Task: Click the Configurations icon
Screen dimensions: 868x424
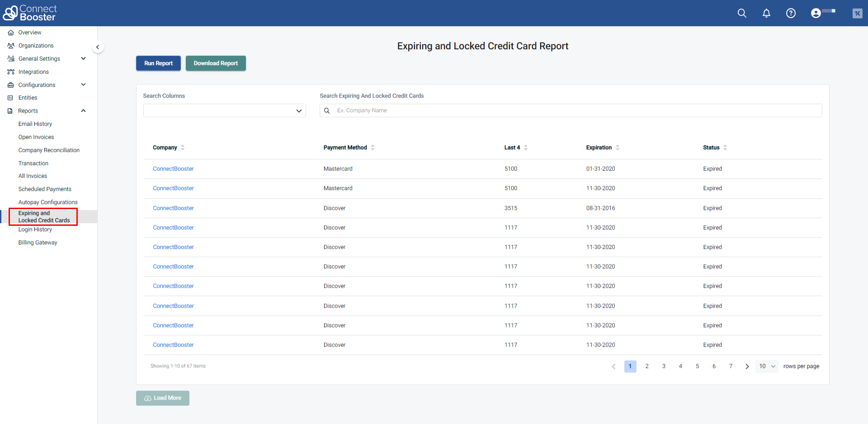Action: coord(11,85)
